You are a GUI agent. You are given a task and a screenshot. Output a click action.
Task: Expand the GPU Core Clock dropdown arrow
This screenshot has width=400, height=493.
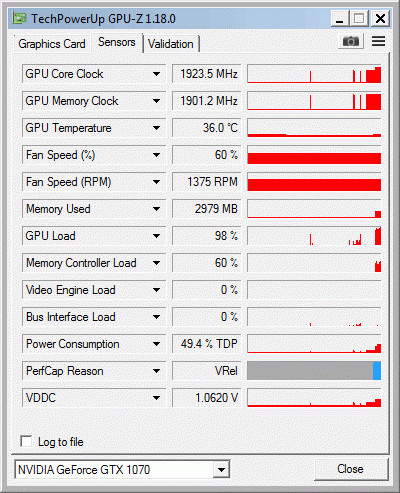pos(156,74)
